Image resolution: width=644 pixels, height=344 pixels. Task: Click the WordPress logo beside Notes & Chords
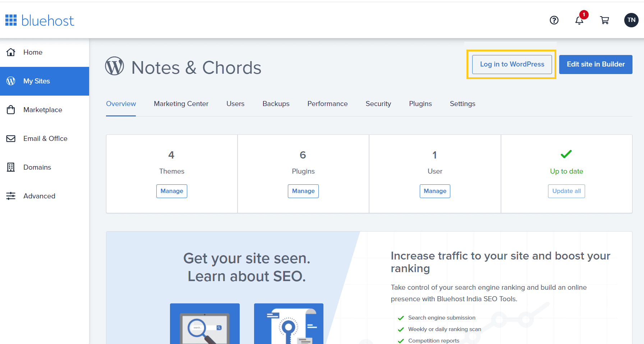pyautogui.click(x=114, y=66)
